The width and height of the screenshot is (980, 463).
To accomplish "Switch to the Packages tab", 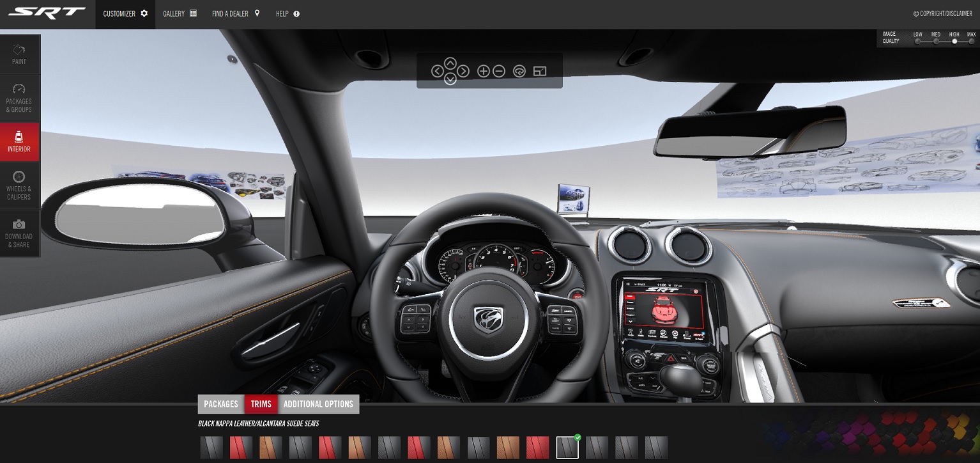I will tap(221, 404).
